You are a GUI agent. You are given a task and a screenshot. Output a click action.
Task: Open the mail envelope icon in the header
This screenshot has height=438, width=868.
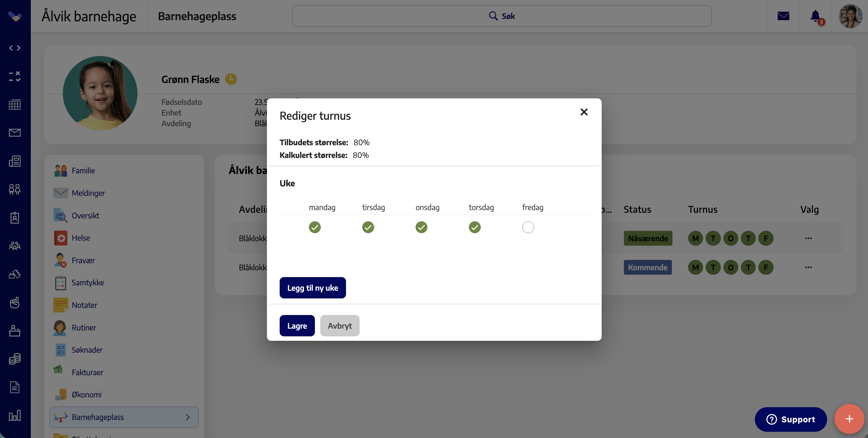[783, 16]
